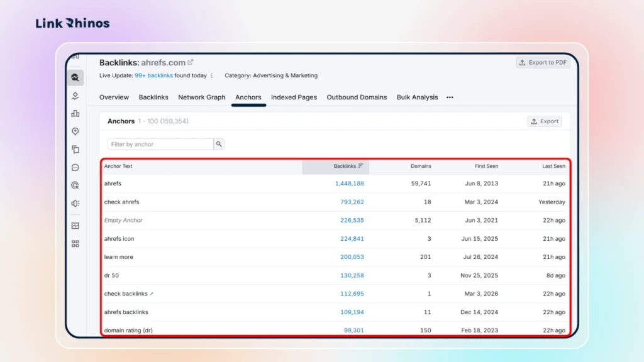
Task: Open the Network Graph tab
Action: pyautogui.click(x=202, y=97)
